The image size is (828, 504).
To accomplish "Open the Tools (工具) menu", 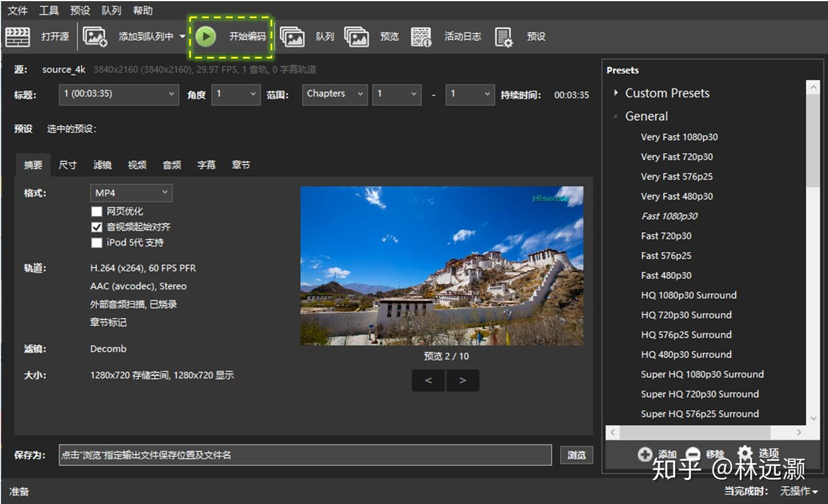I will (x=49, y=10).
